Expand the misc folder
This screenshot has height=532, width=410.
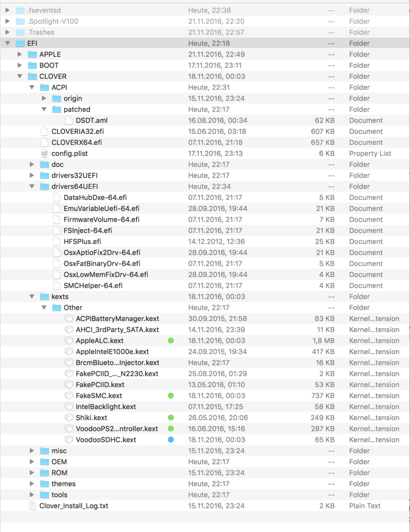32,451
